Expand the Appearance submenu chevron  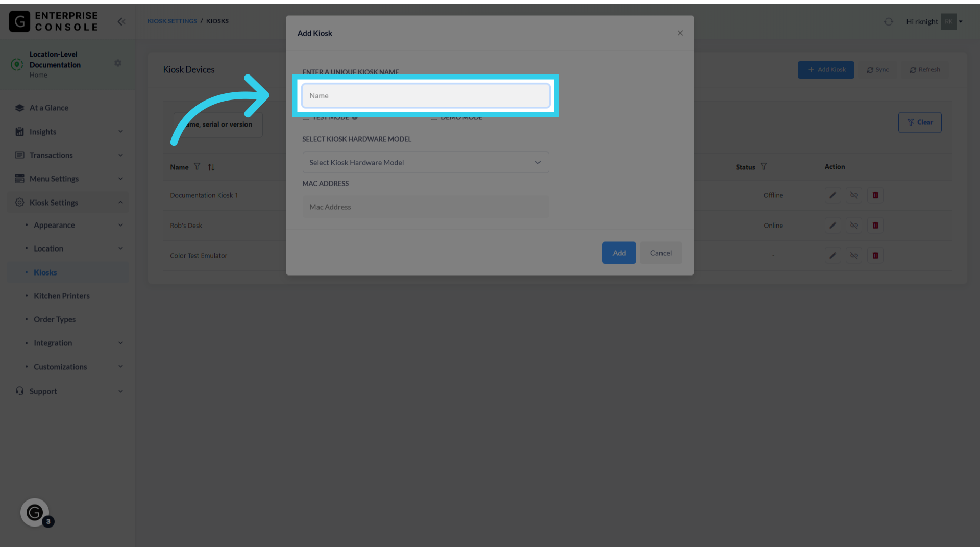(120, 225)
